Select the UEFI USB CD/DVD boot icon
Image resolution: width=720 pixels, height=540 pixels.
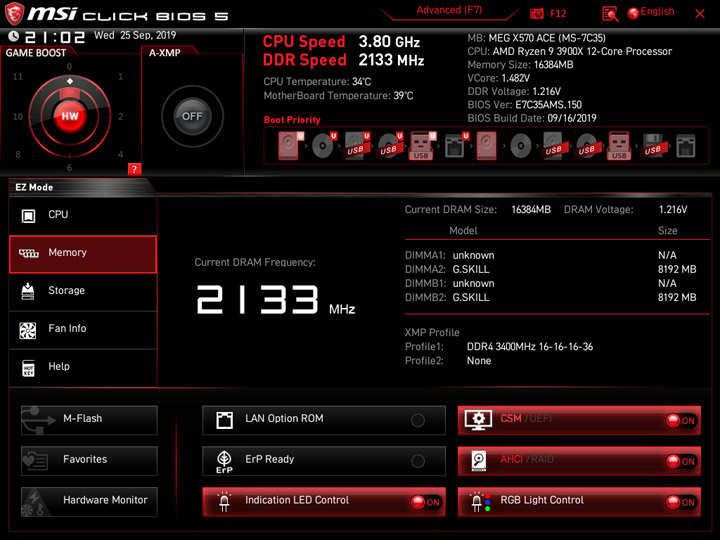click(x=390, y=146)
